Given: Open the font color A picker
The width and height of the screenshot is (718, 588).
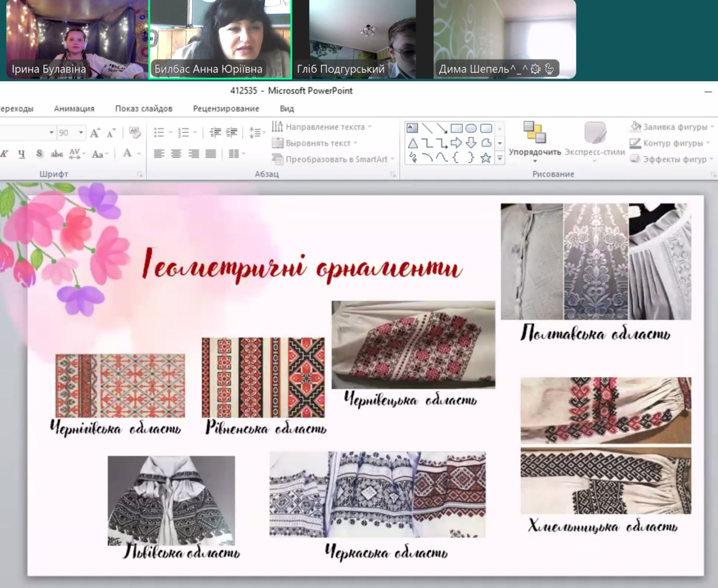Looking at the screenshot, I should point(128,154).
